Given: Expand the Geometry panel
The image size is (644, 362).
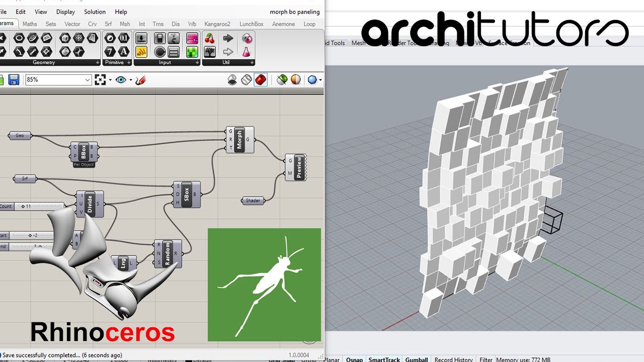Looking at the screenshot, I should coord(98,63).
